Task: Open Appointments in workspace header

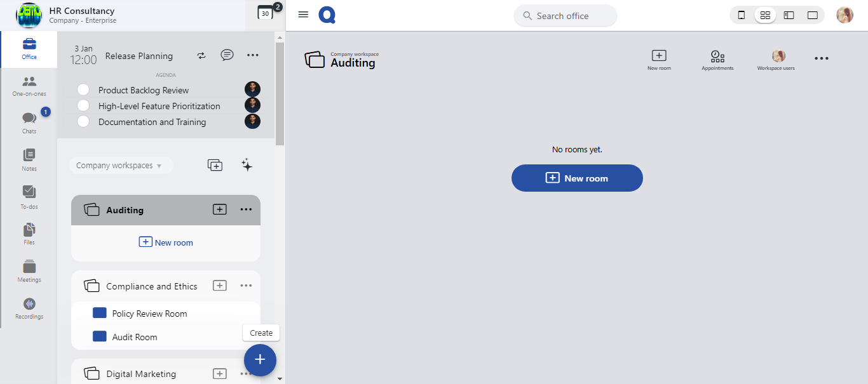Action: point(717,60)
